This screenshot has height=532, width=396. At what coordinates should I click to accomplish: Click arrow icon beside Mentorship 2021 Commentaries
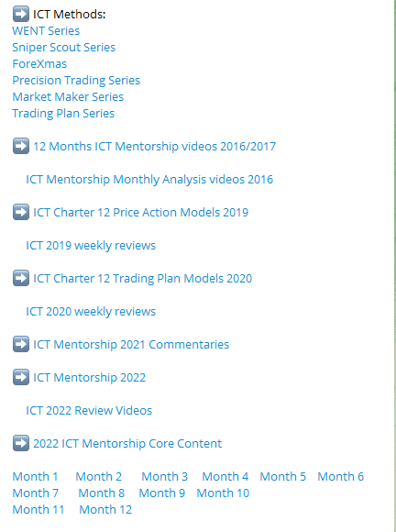coord(21,344)
